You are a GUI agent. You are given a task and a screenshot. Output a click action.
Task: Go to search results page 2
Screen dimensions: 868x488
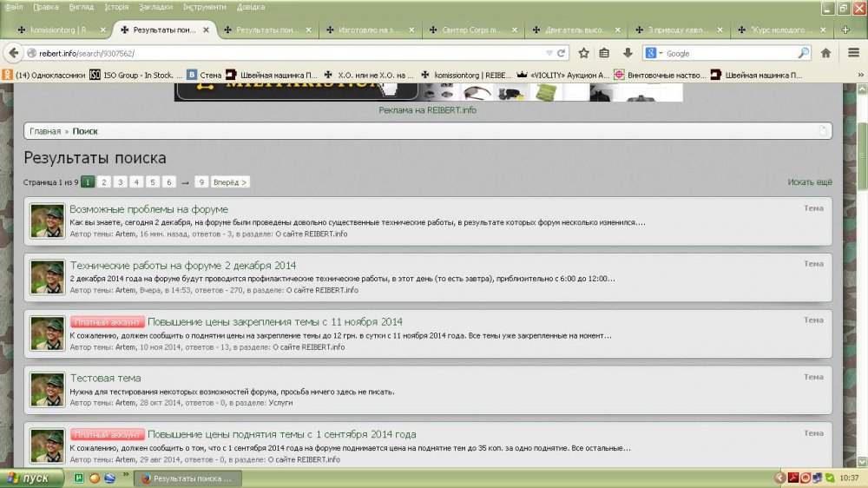click(103, 182)
